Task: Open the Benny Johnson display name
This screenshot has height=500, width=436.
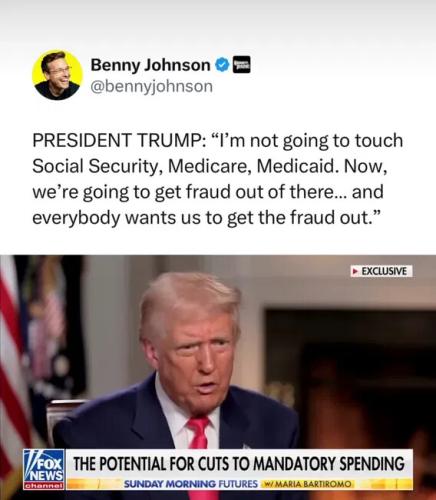Action: (150, 65)
